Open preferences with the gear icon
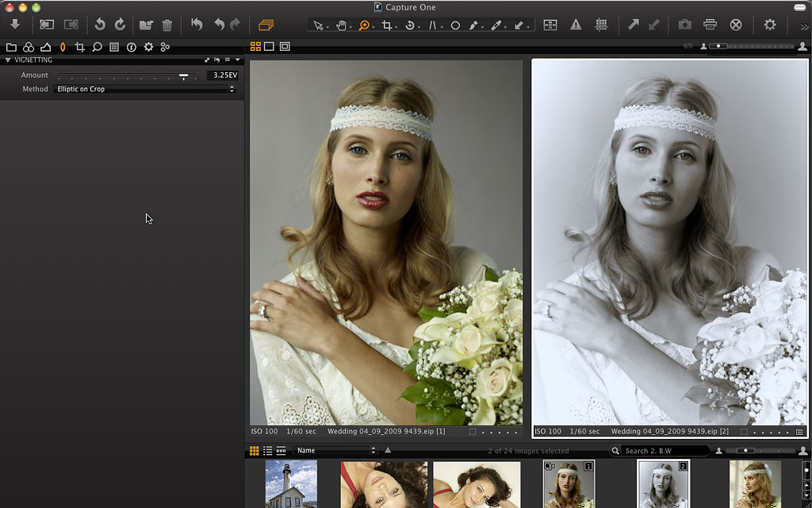This screenshot has height=508, width=812. pos(769,25)
